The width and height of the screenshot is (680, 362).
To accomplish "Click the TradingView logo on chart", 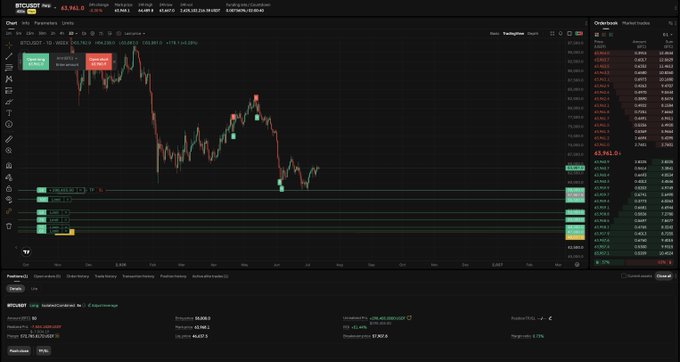I will 26,251.
